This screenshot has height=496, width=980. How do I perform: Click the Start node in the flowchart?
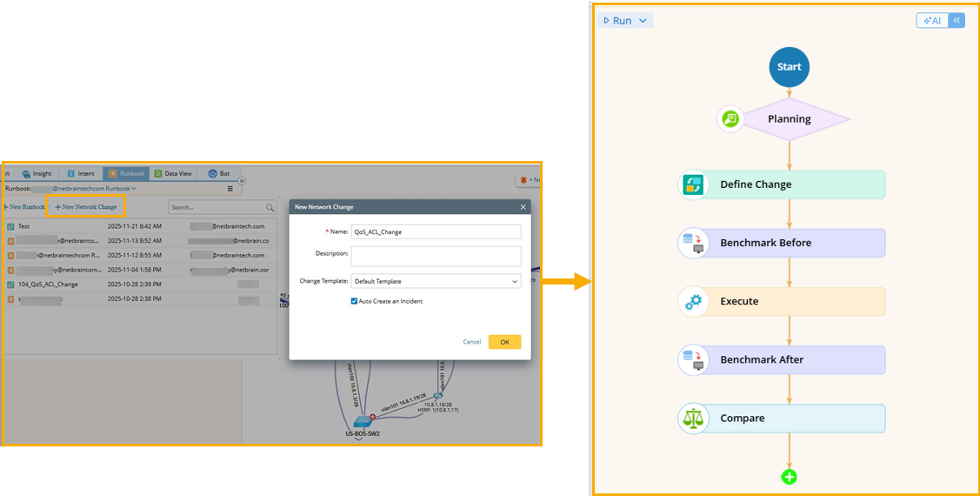(x=789, y=67)
